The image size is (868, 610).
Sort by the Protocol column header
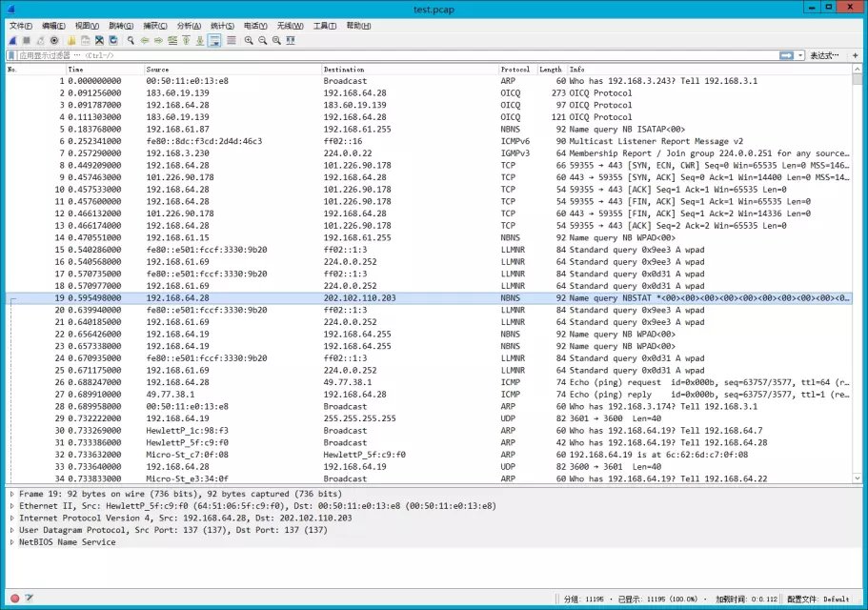(x=517, y=70)
